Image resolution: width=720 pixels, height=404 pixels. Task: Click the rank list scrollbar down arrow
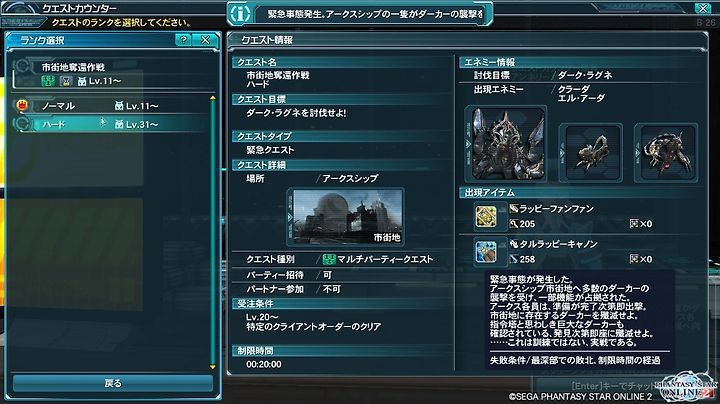(213, 367)
